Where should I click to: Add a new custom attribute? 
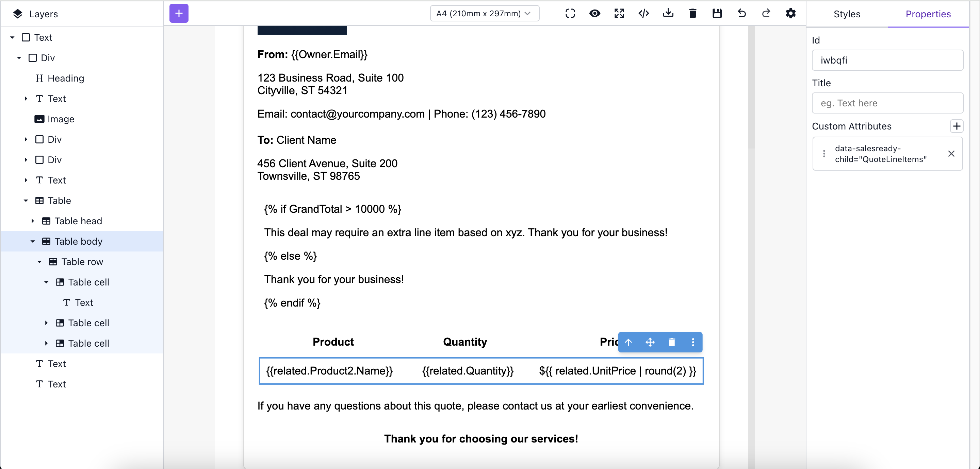tap(957, 126)
